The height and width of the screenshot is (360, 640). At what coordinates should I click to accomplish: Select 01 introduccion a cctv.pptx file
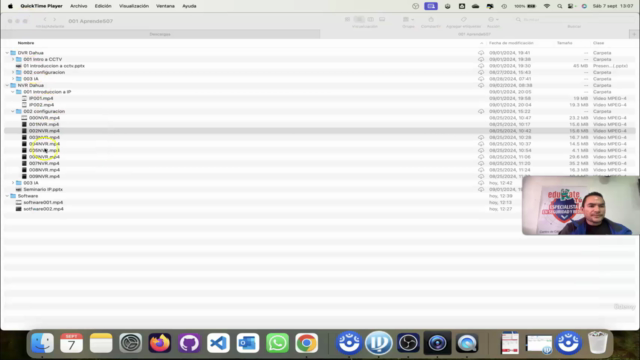(54, 66)
